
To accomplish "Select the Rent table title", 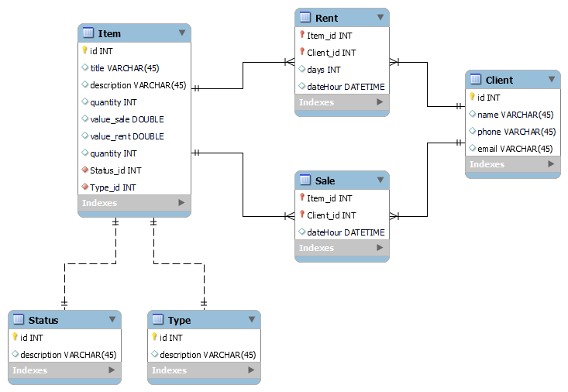I will point(326,18).
